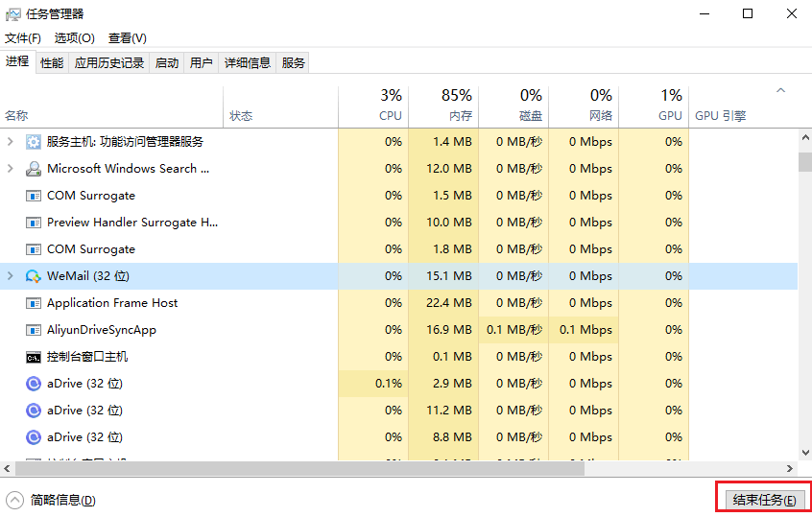This screenshot has width=812, height=517.
Task: Click the vertical scrollbar thumb
Action: point(805,161)
